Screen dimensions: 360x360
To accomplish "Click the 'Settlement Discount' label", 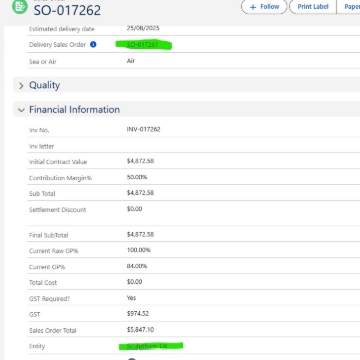I will point(58,210).
